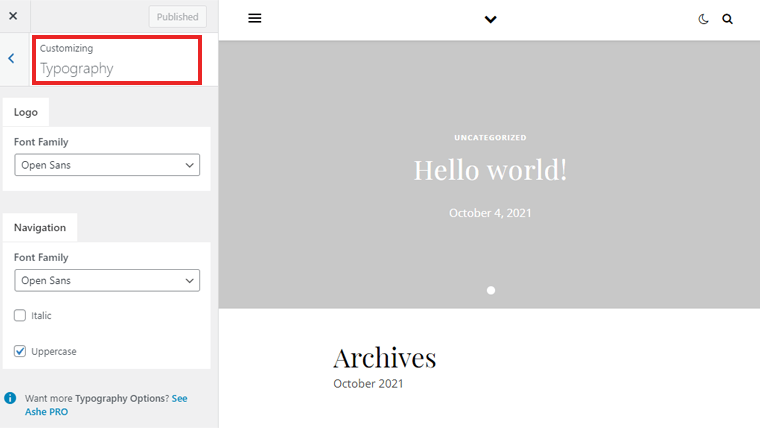
Task: Uncheck the Uppercase checkbox
Action: click(x=20, y=351)
